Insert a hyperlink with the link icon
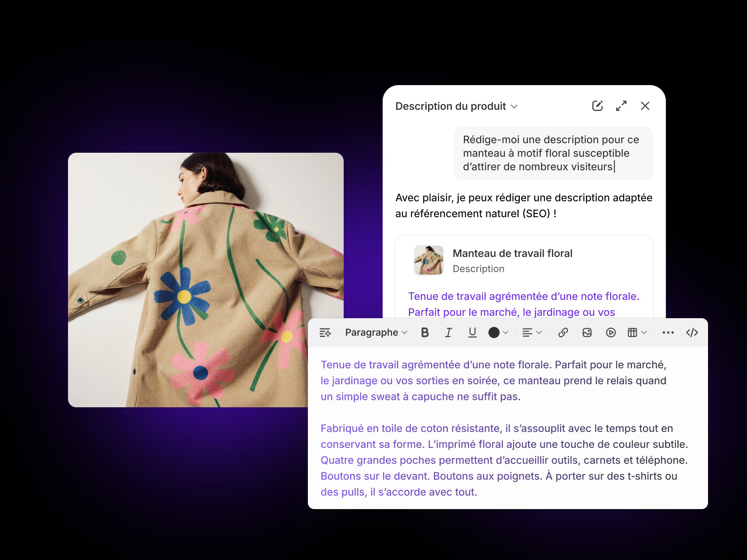This screenshot has width=747, height=560. [x=563, y=332]
